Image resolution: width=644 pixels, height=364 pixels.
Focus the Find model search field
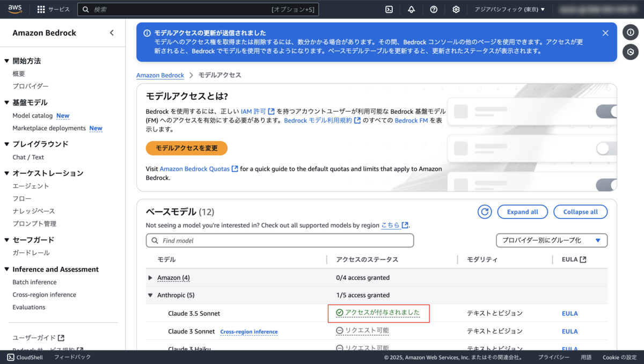click(280, 241)
